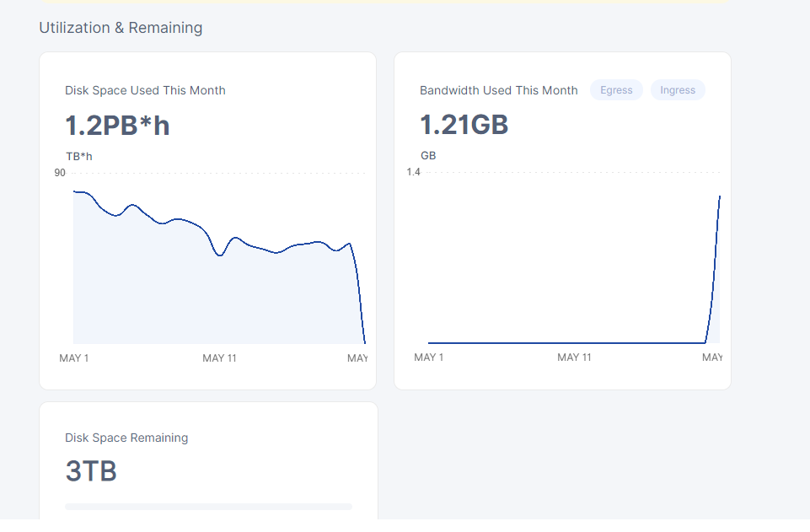The width and height of the screenshot is (810, 532).
Task: Toggle the Egress bandwidth filter
Action: click(616, 90)
